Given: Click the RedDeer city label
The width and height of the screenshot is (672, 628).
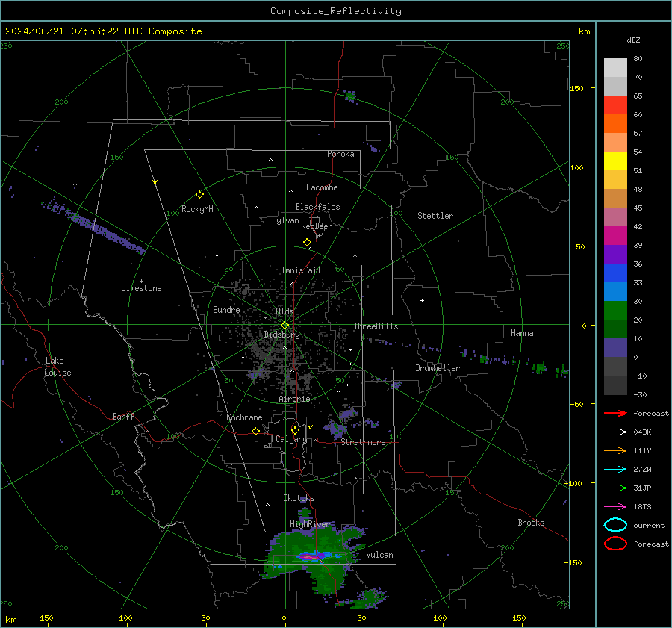Looking at the screenshot, I should [317, 226].
